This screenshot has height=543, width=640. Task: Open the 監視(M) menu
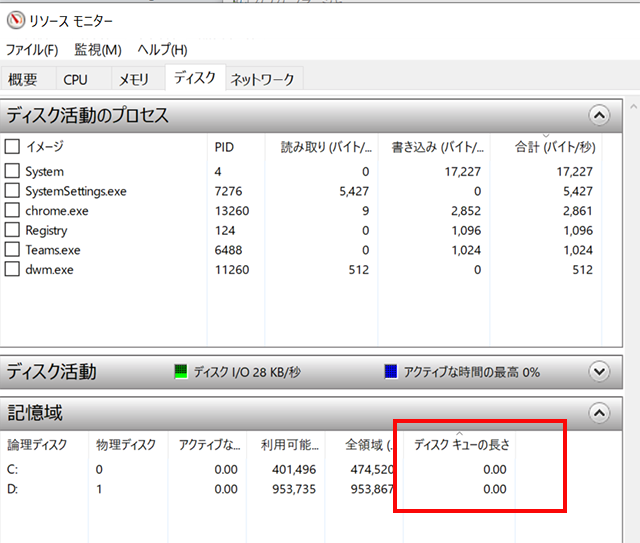(98, 50)
